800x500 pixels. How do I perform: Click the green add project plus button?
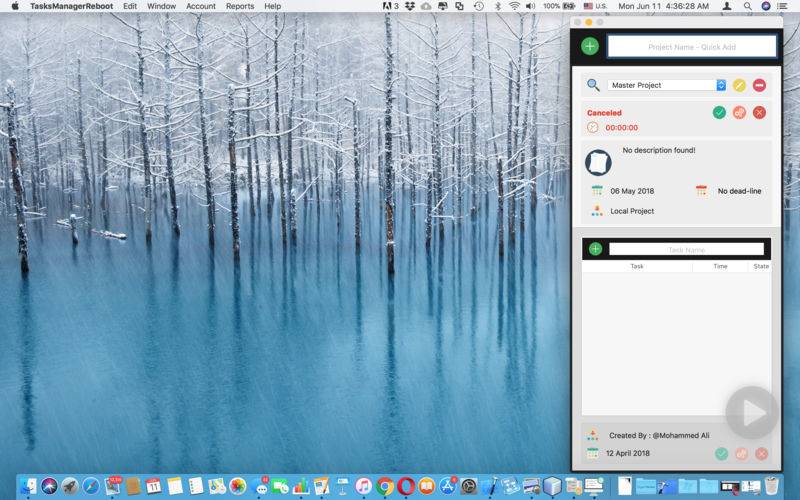point(590,46)
